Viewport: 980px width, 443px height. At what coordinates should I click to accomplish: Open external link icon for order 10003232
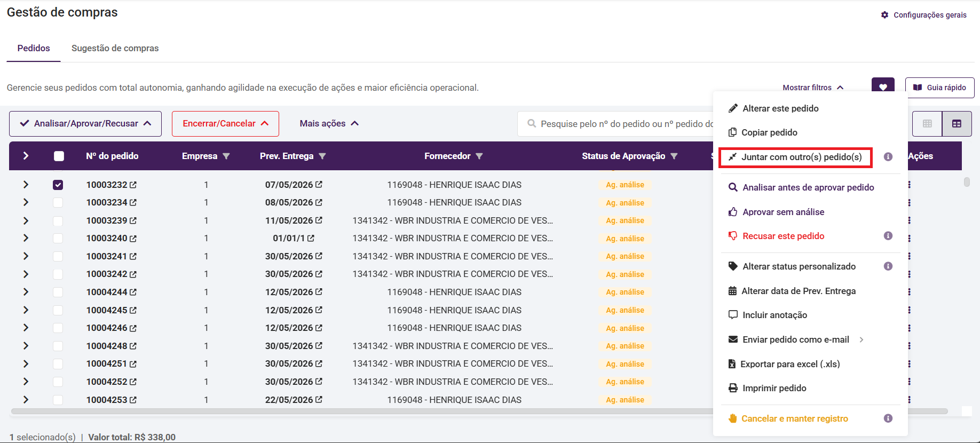coord(133,185)
